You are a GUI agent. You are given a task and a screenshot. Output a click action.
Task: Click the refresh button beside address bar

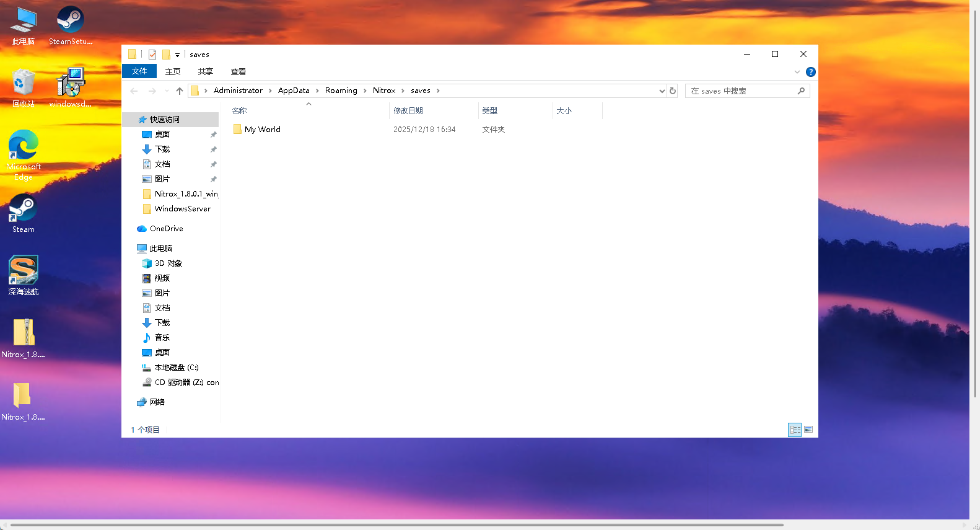tap(673, 91)
